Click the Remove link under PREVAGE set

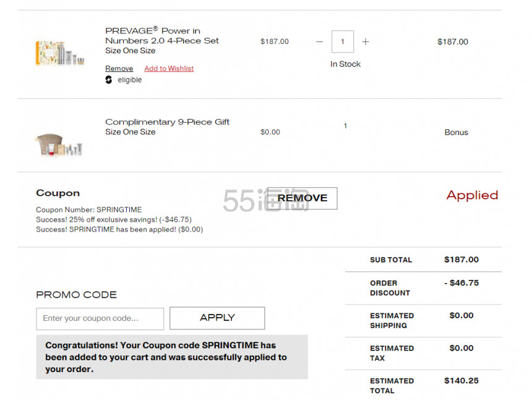coord(119,68)
